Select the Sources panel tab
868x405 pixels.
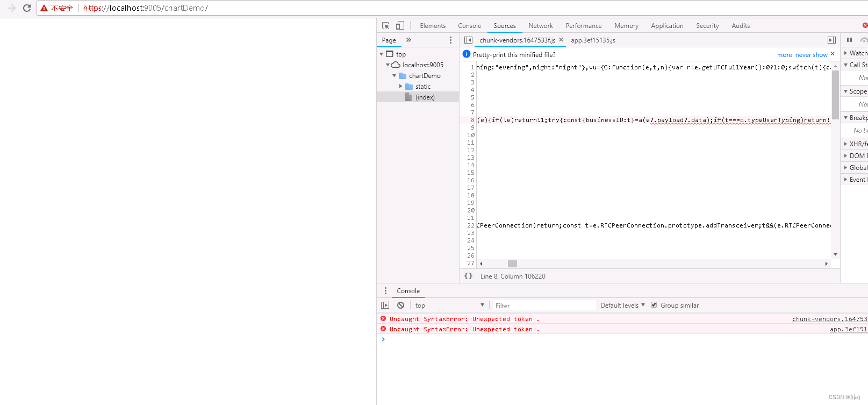[504, 26]
